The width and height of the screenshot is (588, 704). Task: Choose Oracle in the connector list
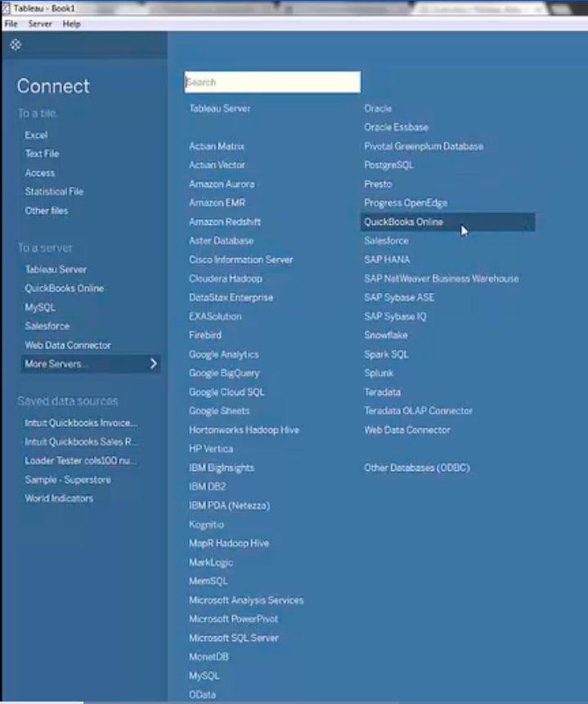coord(378,109)
